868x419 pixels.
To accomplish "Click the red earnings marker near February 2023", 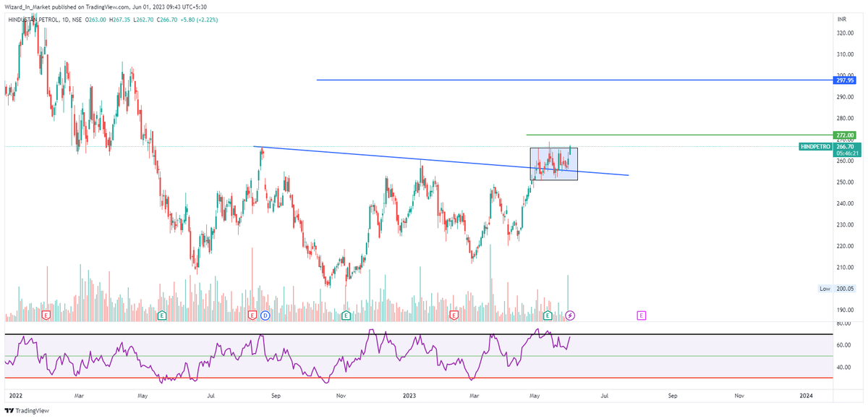I will tap(454, 316).
